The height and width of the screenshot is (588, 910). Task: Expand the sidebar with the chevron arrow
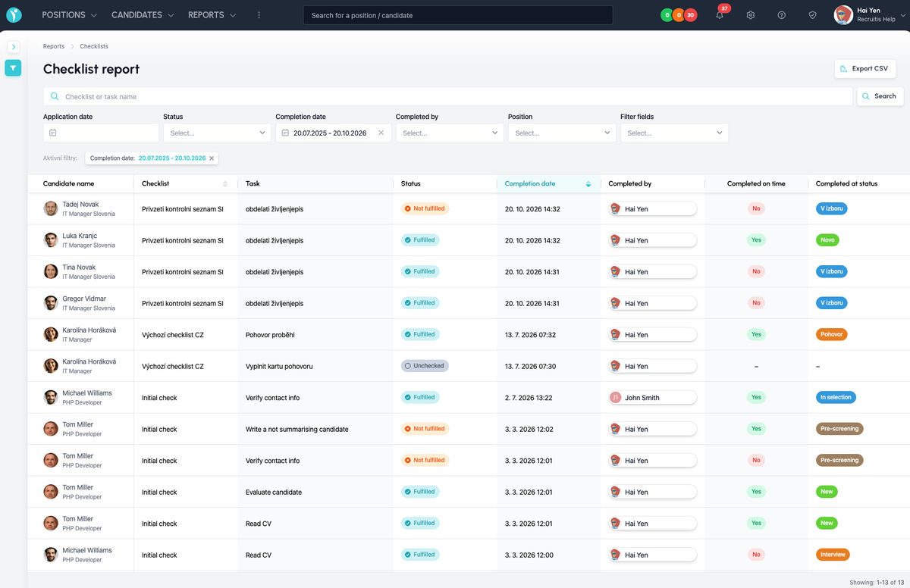(x=13, y=47)
